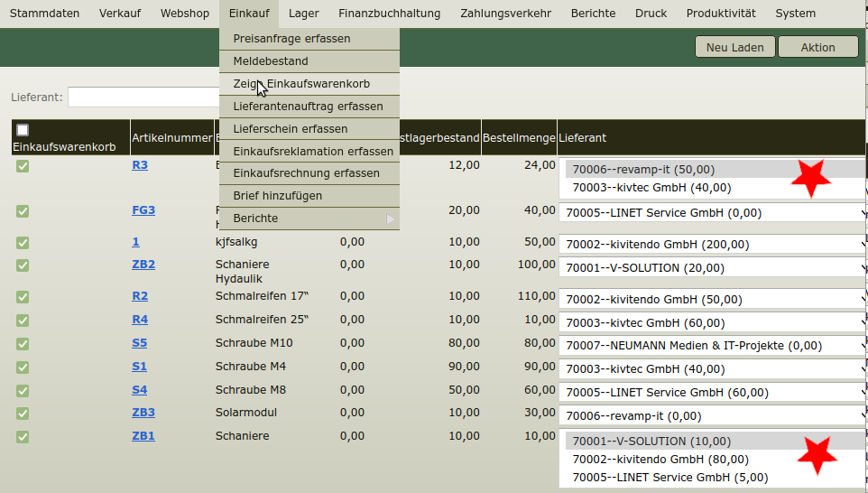This screenshot has height=493, width=868.
Task: Click the Aktion button
Action: click(x=817, y=48)
